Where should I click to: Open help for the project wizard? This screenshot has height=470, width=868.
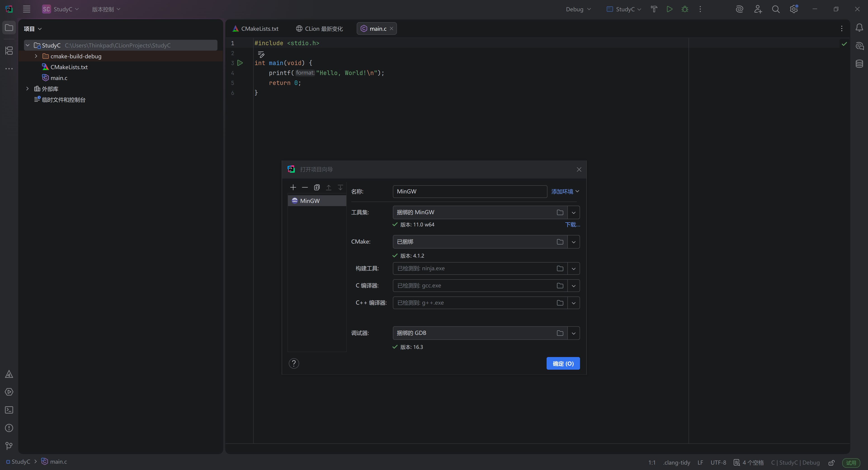point(294,363)
